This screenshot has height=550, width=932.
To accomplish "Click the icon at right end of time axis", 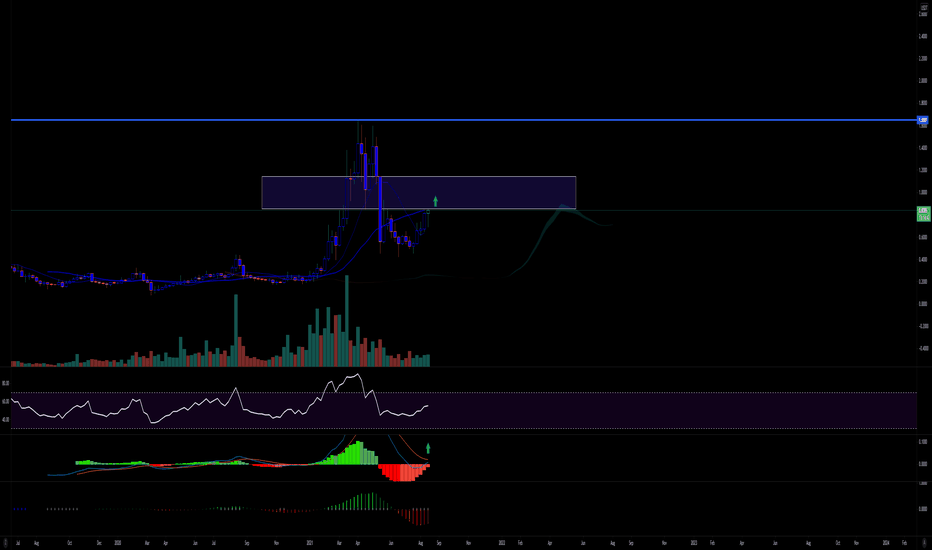I will point(924,543).
